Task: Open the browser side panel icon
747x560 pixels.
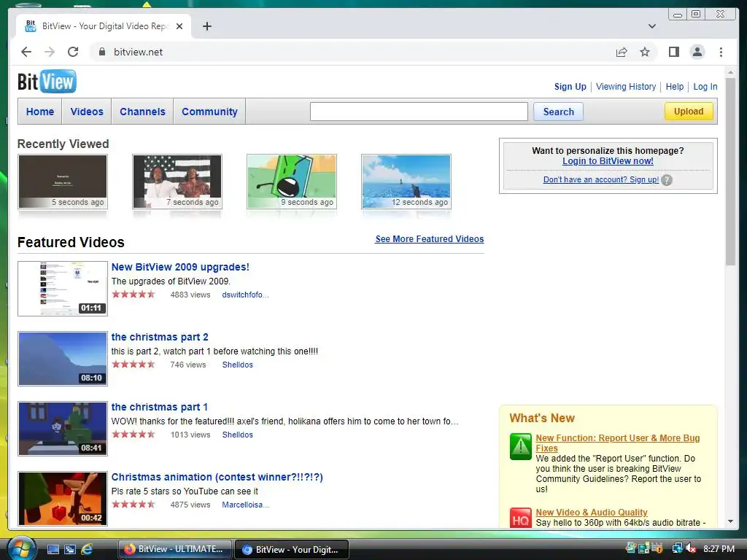Action: point(673,52)
